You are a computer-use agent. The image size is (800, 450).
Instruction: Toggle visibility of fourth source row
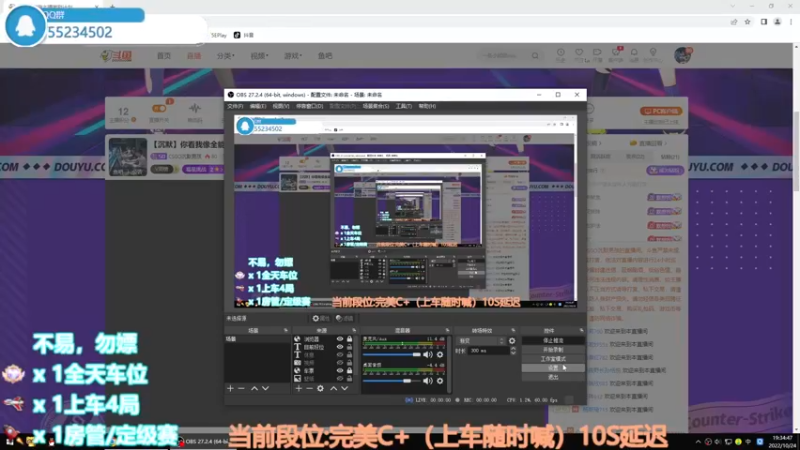point(340,363)
